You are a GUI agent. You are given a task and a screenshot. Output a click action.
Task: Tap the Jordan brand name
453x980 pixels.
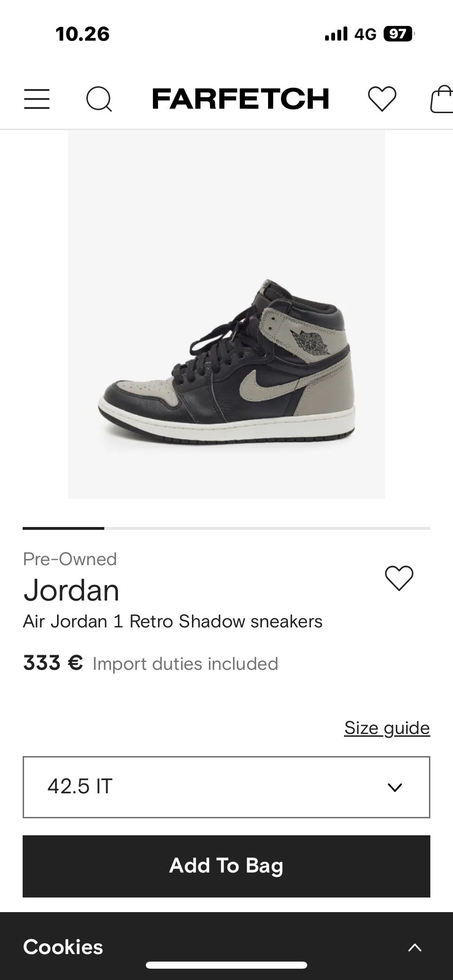(x=71, y=590)
